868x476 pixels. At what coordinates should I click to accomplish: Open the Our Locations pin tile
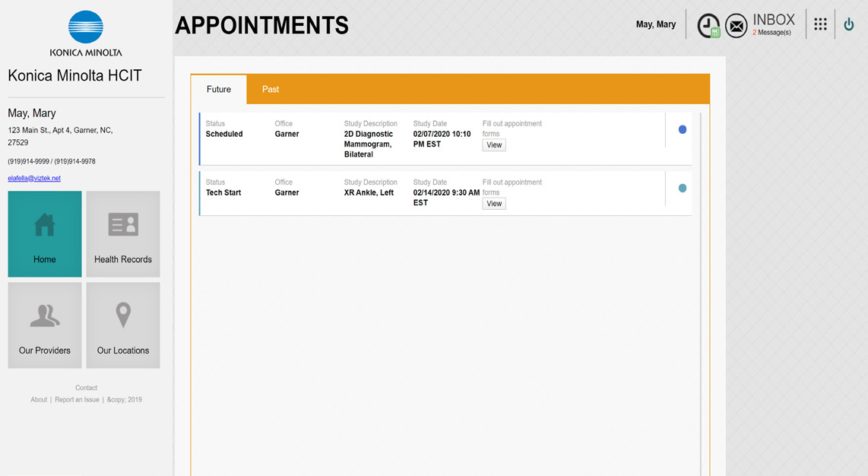click(123, 325)
